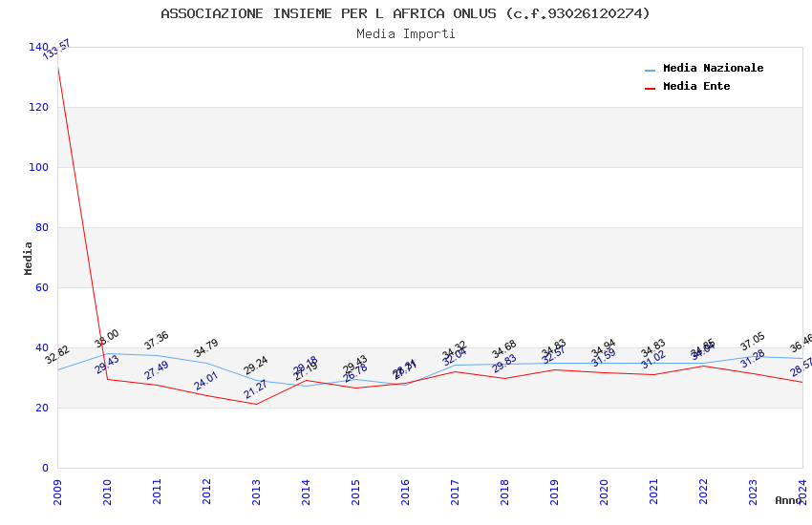812x525 pixels.
Task: Click the 120 value on the y-axis
Action: tap(38, 107)
